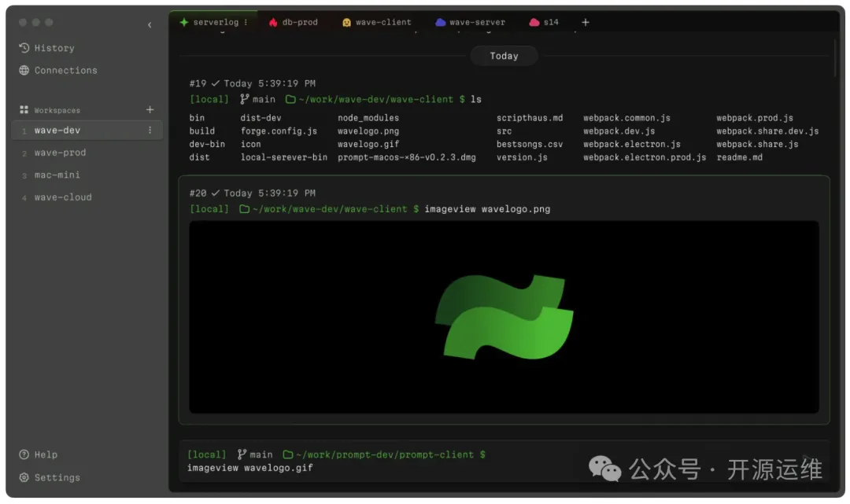Click the wave logo image preview
850x504 pixels.
click(504, 316)
